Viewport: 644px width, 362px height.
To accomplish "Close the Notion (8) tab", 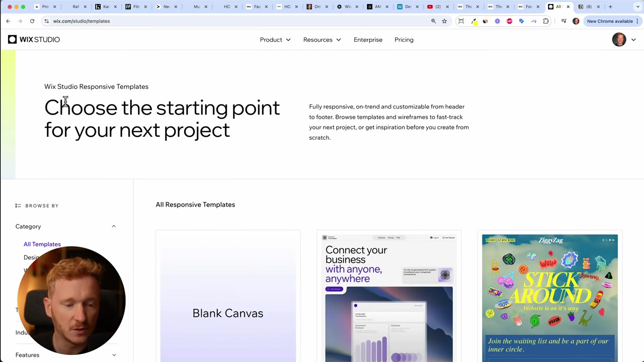I will click(x=598, y=7).
